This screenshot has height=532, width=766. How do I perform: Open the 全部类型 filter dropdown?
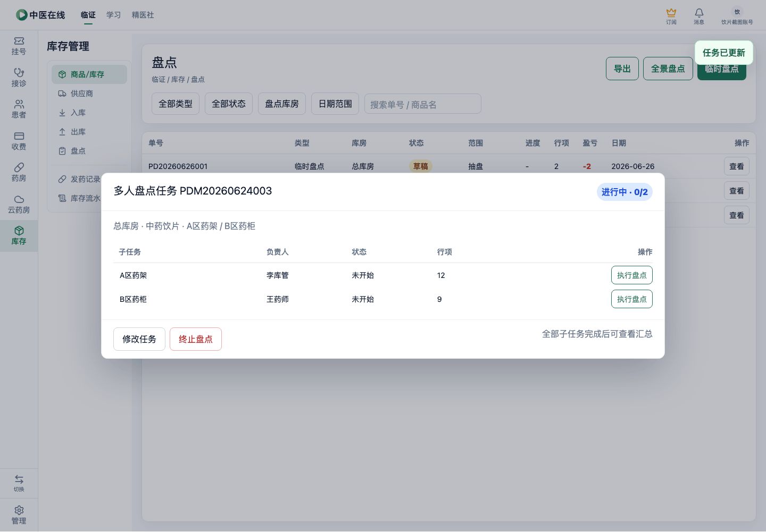[x=176, y=104]
